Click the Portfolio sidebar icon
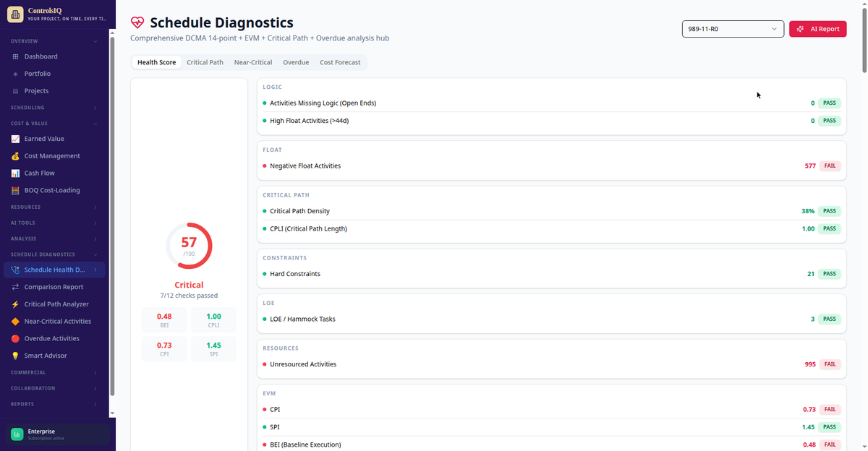 point(15,74)
